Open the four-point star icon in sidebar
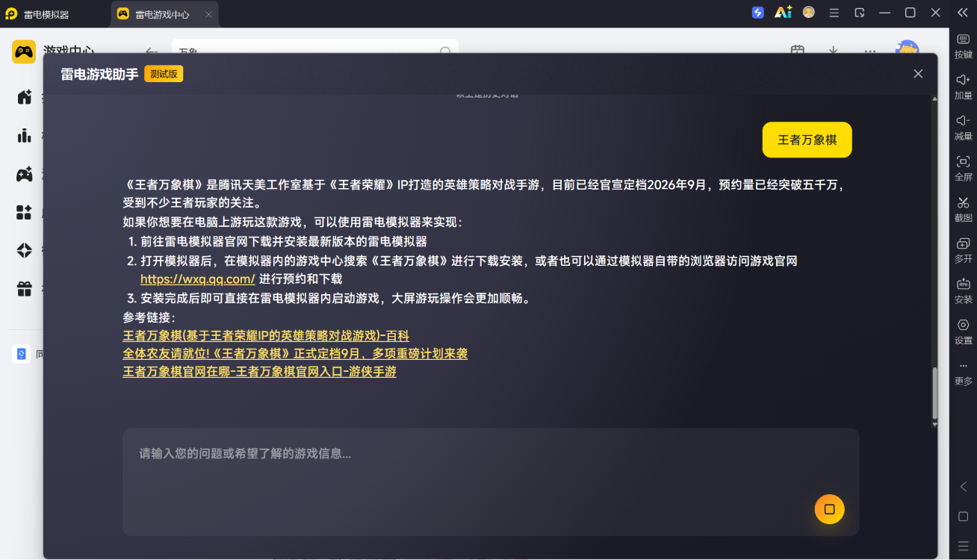Screen dimensions: 977x560 (25, 250)
